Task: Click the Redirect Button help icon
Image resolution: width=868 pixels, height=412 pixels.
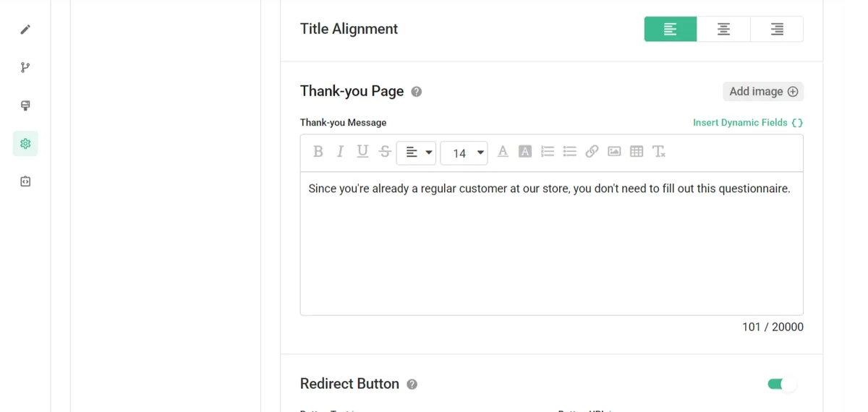Action: pyautogui.click(x=412, y=385)
